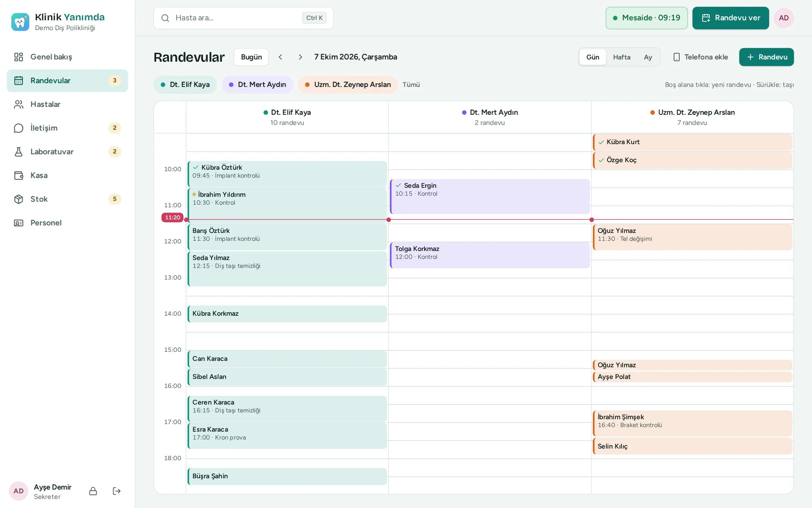Click Telefona ekle phone option
This screenshot has height=508, width=812.
[x=700, y=57]
